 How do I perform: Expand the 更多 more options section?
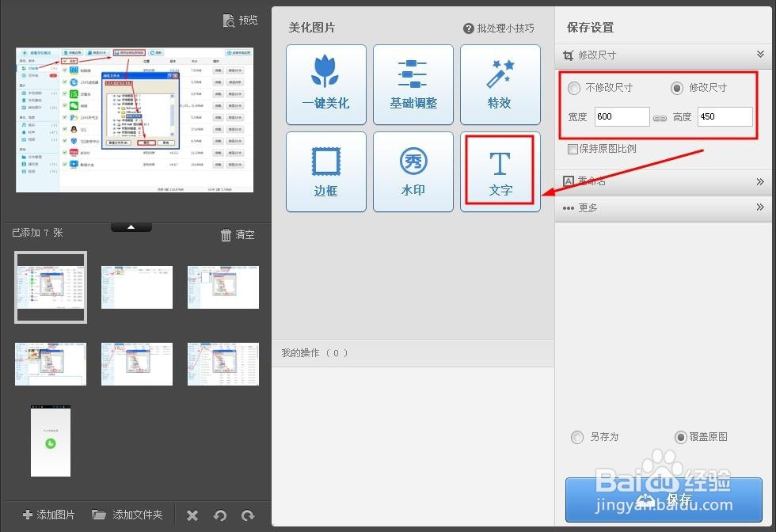click(760, 207)
